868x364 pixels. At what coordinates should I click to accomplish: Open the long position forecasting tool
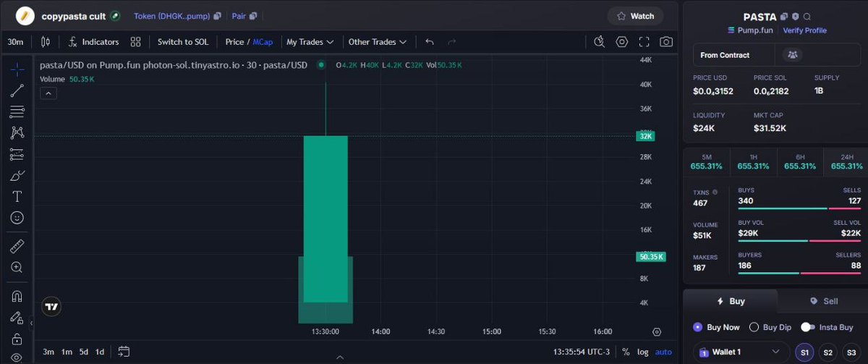pos(17,154)
